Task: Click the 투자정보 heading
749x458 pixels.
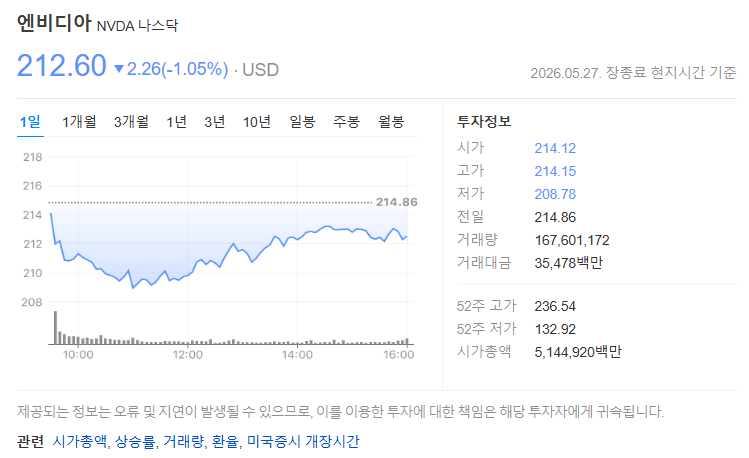Action: (484, 121)
